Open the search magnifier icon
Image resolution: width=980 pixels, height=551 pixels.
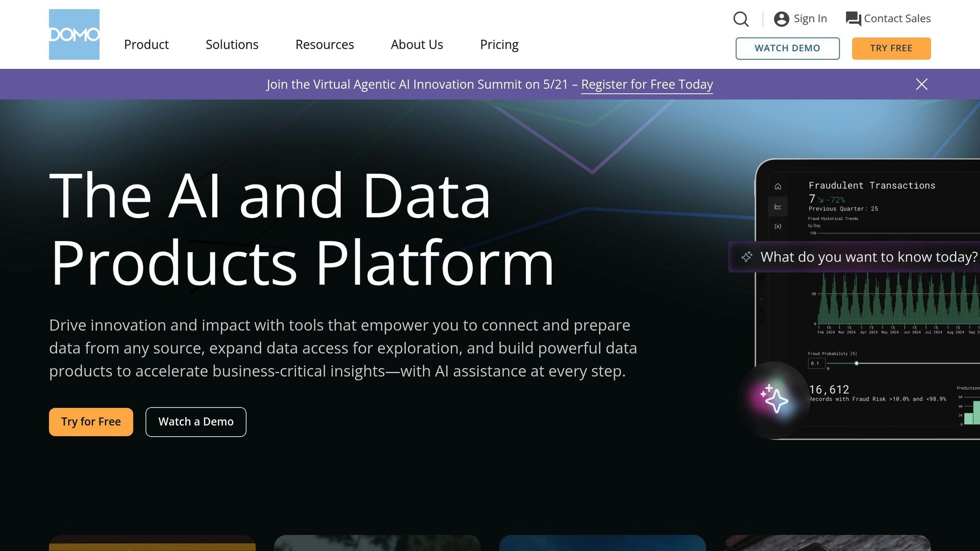[x=741, y=19]
